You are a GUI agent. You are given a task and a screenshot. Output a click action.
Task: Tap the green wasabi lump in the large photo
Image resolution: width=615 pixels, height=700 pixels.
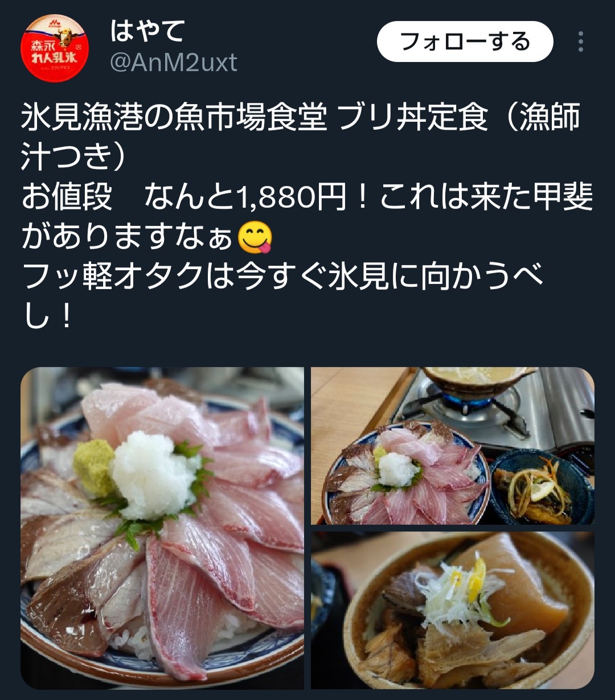(95, 467)
